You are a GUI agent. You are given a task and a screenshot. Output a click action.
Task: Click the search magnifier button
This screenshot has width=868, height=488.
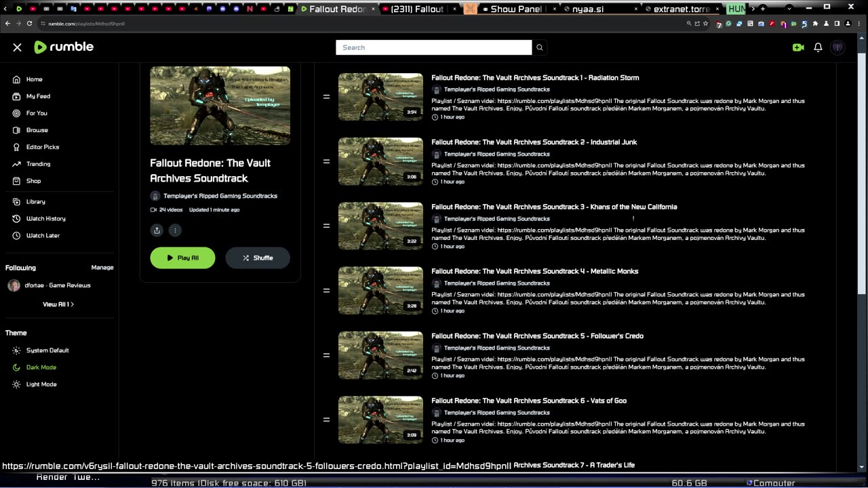pos(540,47)
